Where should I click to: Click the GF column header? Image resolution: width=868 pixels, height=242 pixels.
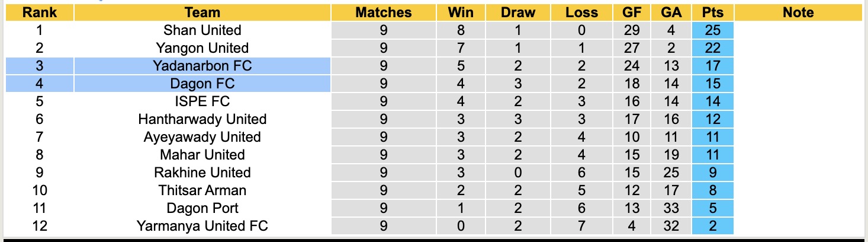coord(631,12)
